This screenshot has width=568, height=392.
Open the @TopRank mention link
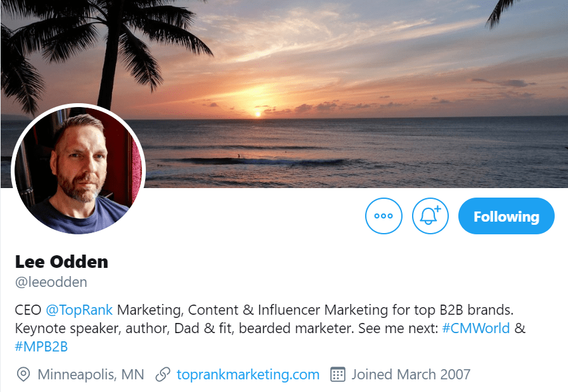tap(79, 310)
